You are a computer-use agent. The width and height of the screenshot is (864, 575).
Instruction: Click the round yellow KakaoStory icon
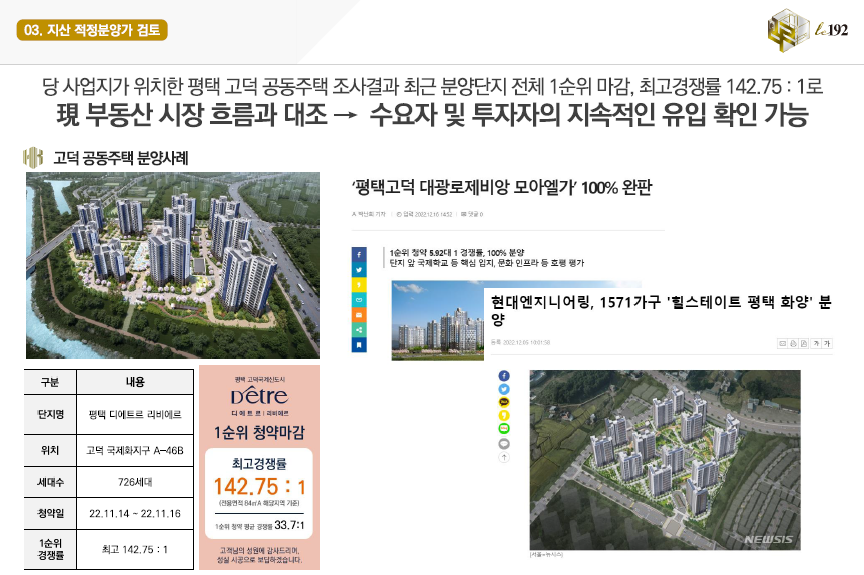(x=504, y=415)
